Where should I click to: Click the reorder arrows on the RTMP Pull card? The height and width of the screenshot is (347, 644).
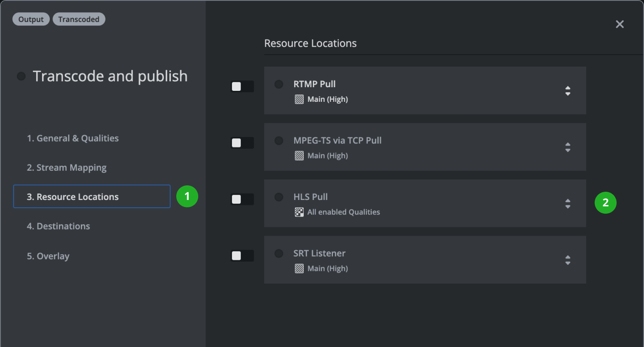point(568,90)
